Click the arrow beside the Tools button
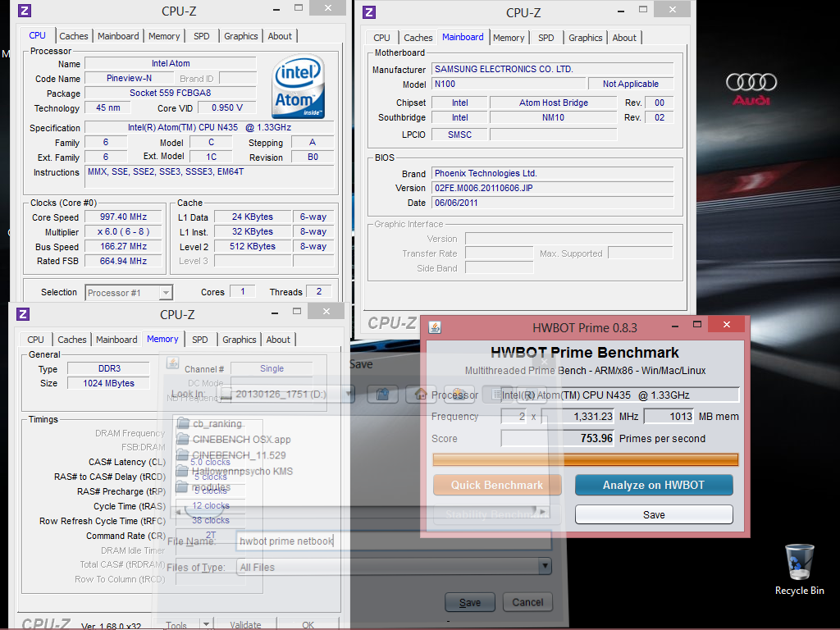Viewport: 840px width, 630px height. pyautogui.click(x=206, y=624)
